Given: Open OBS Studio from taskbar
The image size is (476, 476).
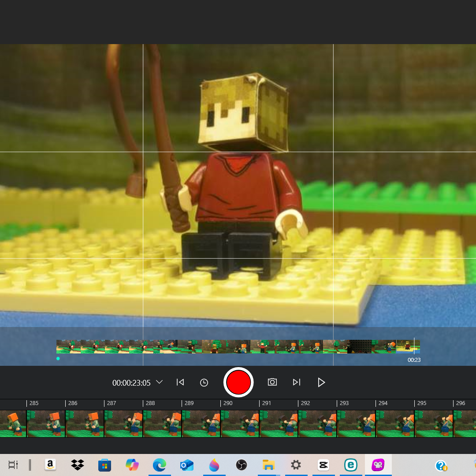Looking at the screenshot, I should 242,465.
